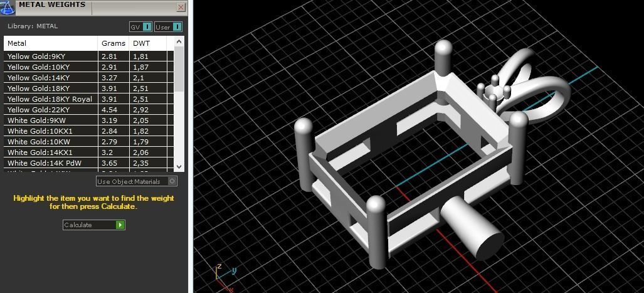Click the metal list scroll-up arrow
The image size is (644, 293).
coord(179,41)
